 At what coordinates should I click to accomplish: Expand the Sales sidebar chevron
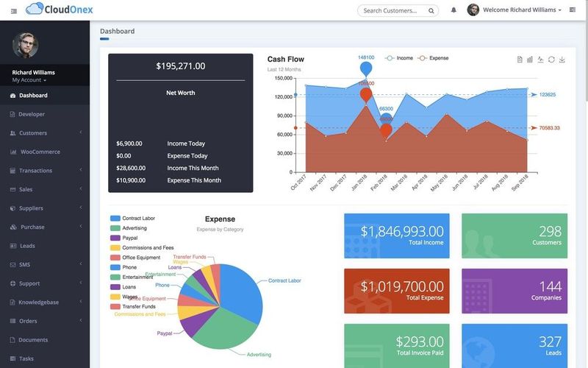click(81, 188)
